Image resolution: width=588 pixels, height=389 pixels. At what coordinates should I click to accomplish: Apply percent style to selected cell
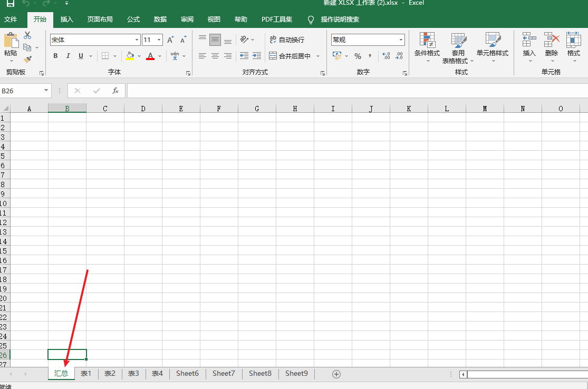[x=358, y=55]
